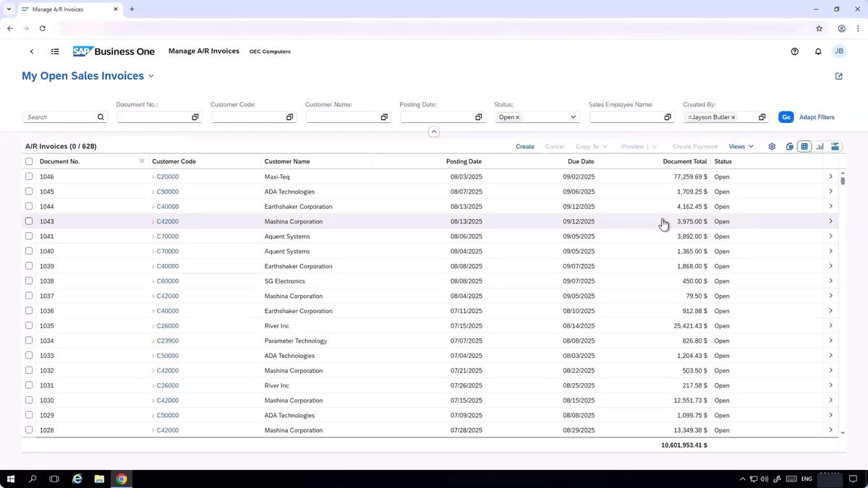The width and height of the screenshot is (868, 488).
Task: Open the browser tab list dropdown
Action: tap(9, 9)
